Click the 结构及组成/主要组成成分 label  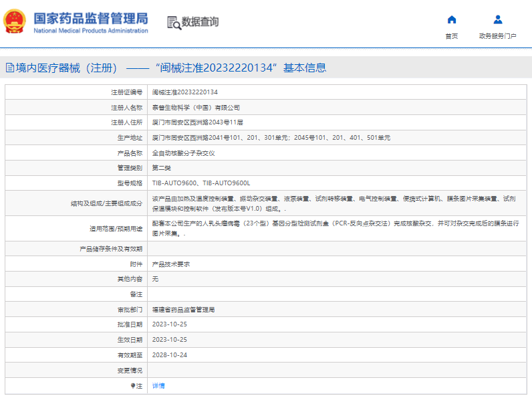(106, 203)
